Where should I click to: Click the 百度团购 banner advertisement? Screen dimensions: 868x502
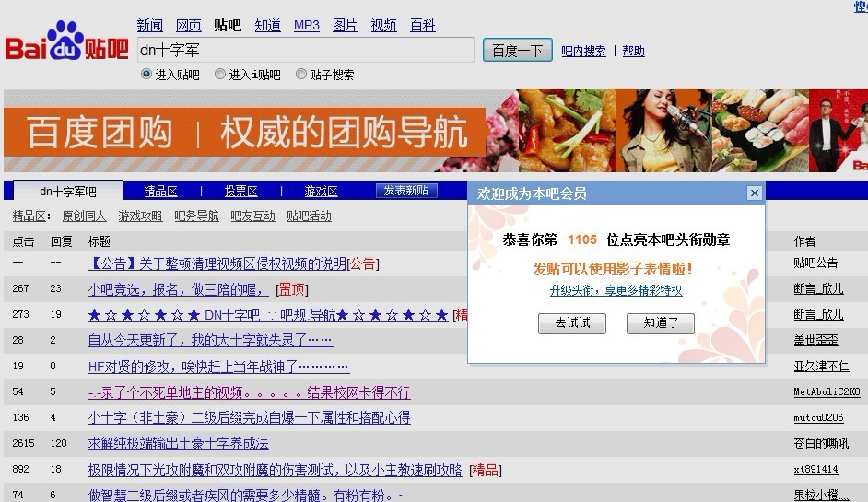(435, 131)
